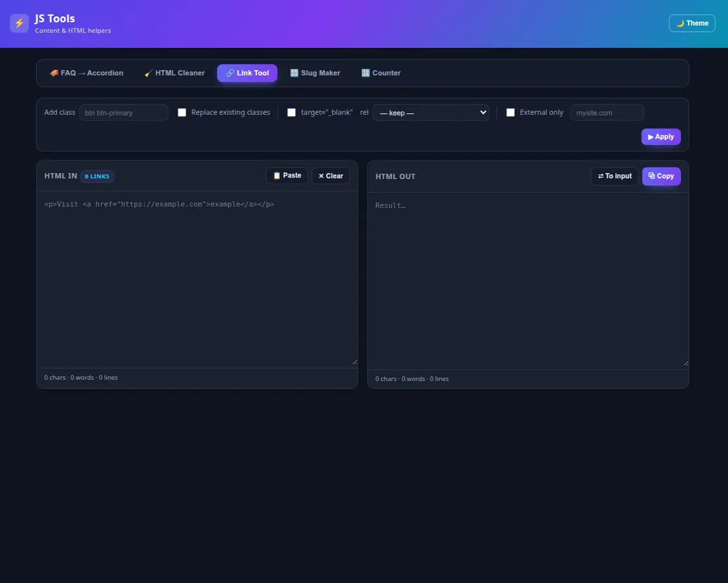Click the Clear button
The height and width of the screenshot is (583, 728).
(x=331, y=176)
